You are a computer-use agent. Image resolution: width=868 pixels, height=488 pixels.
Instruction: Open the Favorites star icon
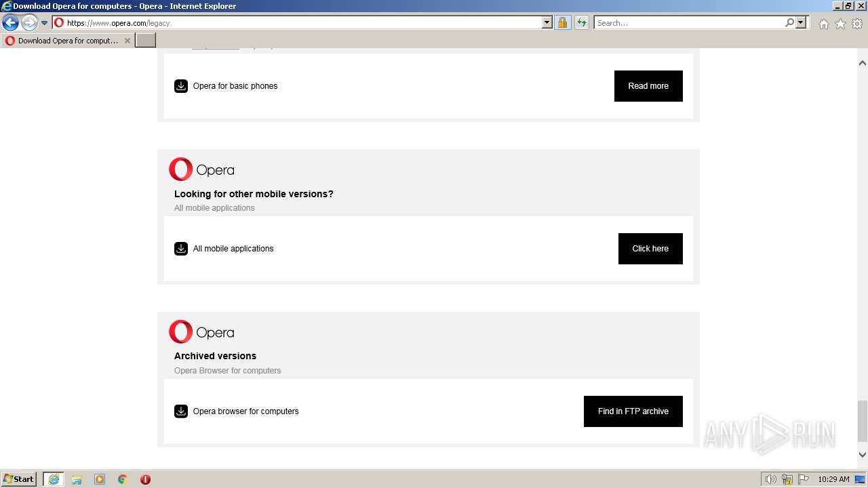[840, 24]
